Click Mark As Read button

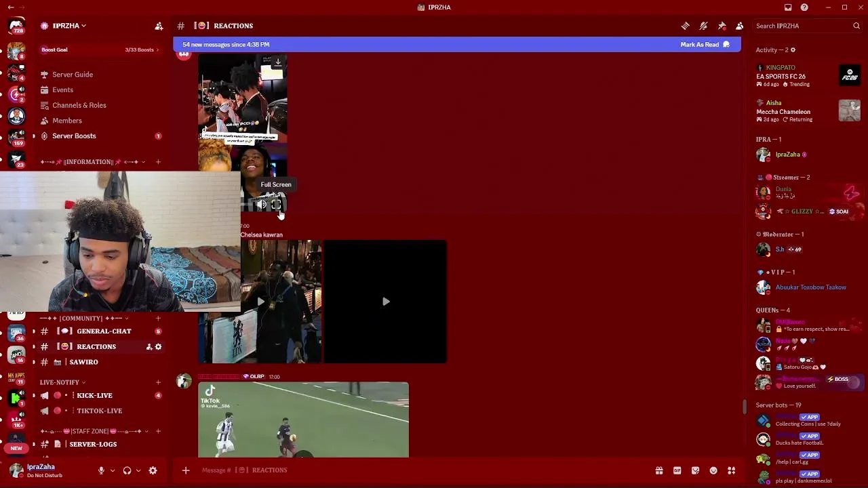705,45
